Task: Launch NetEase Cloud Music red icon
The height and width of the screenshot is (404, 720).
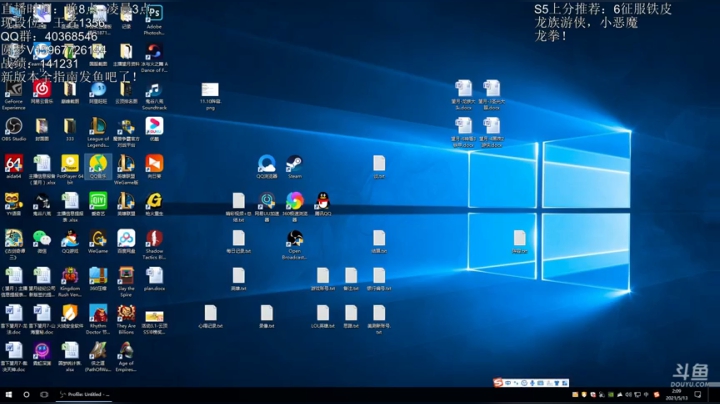Action: pos(42,93)
